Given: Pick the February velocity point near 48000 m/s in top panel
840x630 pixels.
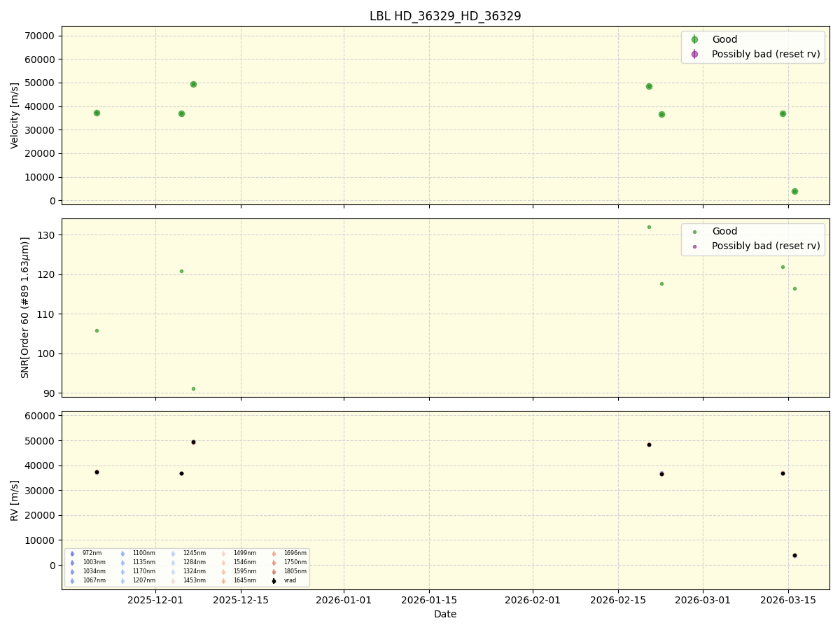Looking at the screenshot, I should click(x=649, y=86).
